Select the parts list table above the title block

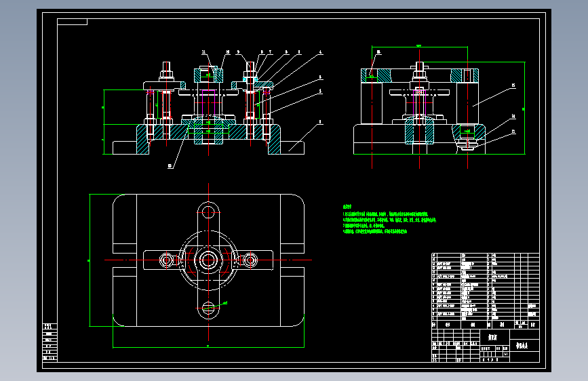tap(485, 291)
